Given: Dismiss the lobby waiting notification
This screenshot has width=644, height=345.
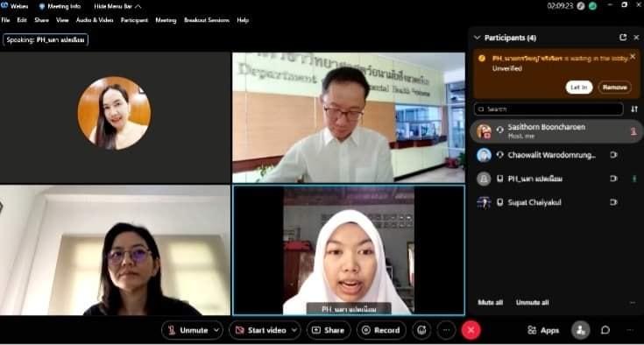Looking at the screenshot, I should pos(633,57).
